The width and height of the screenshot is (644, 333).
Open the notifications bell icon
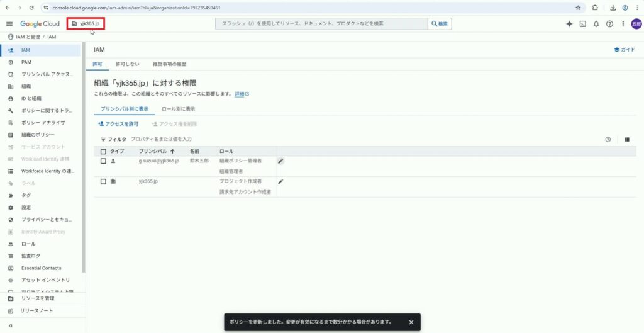click(x=596, y=24)
